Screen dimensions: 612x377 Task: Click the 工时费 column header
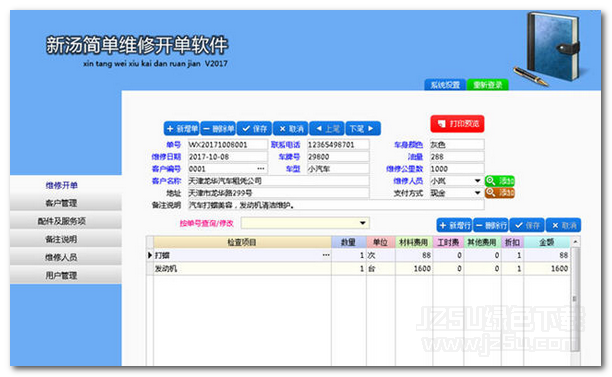coord(448,242)
